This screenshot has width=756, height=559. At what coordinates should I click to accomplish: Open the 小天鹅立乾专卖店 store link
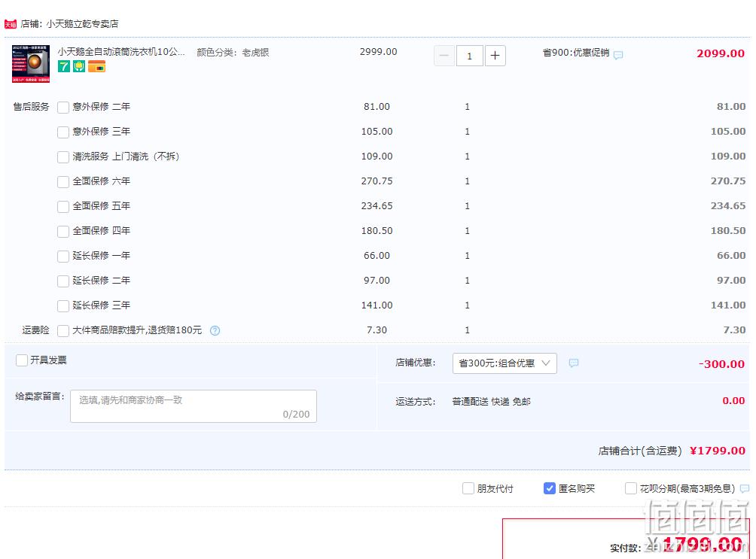pos(82,24)
